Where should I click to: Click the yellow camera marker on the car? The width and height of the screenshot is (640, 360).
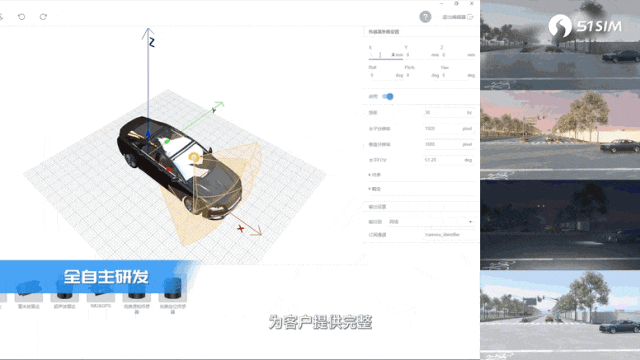pos(194,157)
